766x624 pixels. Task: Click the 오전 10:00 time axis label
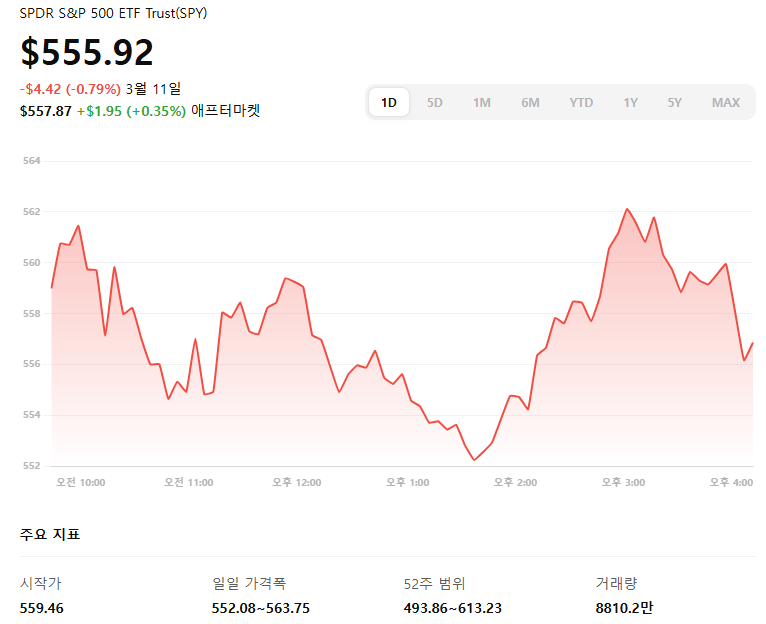click(x=81, y=482)
